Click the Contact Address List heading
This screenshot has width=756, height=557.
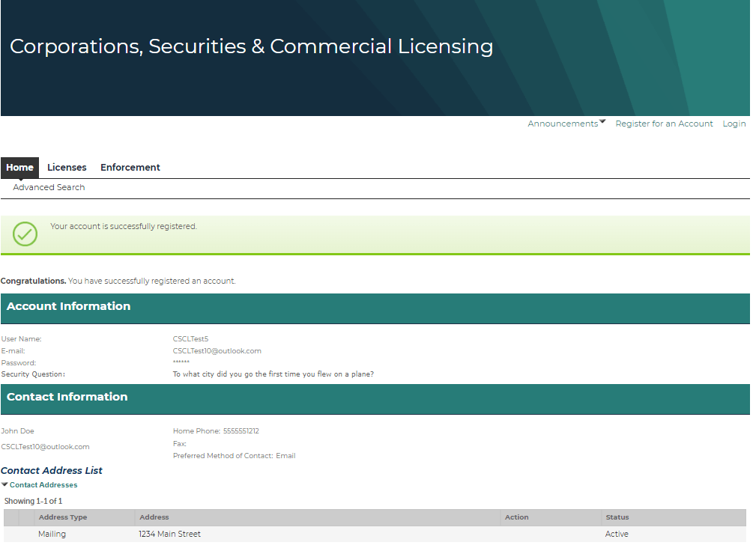52,471
